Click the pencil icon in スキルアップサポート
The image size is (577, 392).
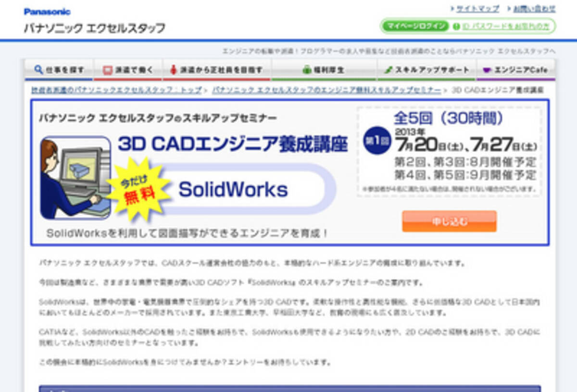[x=389, y=70]
